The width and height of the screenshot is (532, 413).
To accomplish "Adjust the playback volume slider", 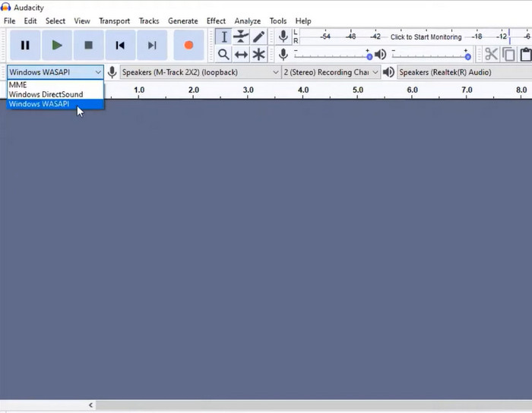I will point(431,56).
